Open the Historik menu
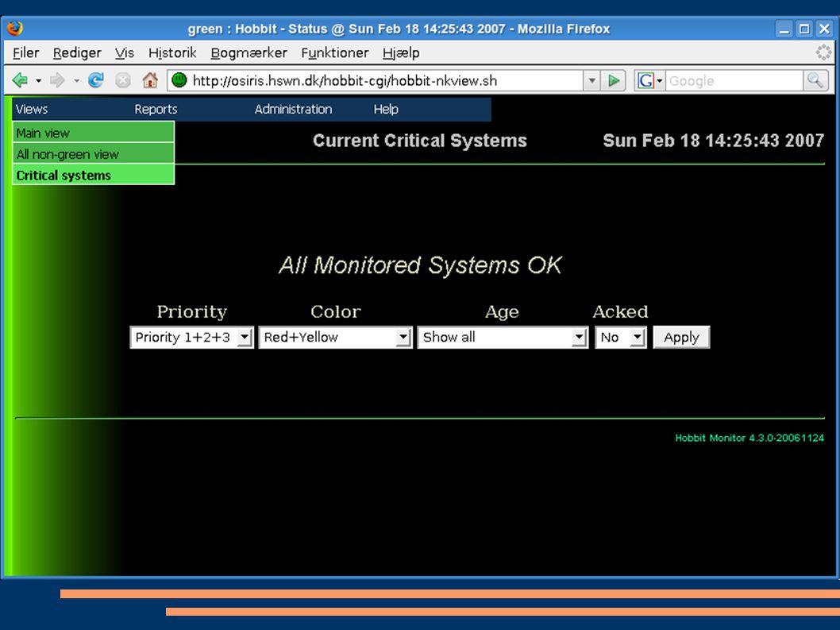This screenshot has width=840, height=630. coord(172,52)
